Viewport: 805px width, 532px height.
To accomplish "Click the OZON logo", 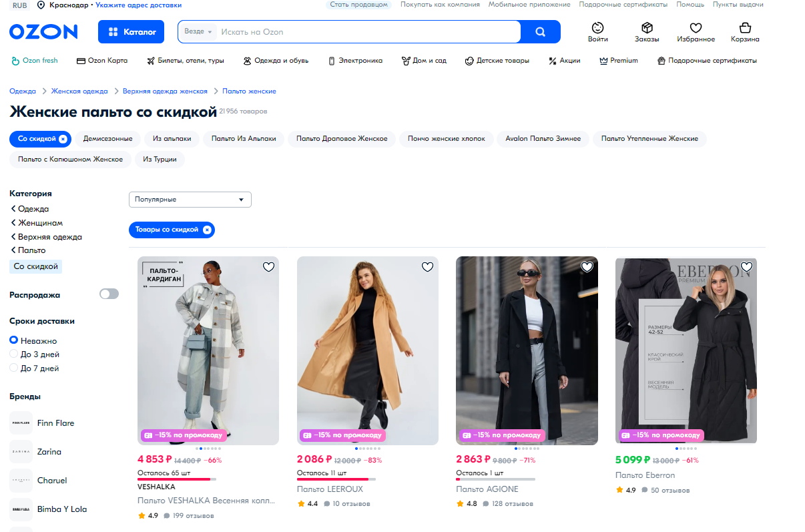I will 43,31.
